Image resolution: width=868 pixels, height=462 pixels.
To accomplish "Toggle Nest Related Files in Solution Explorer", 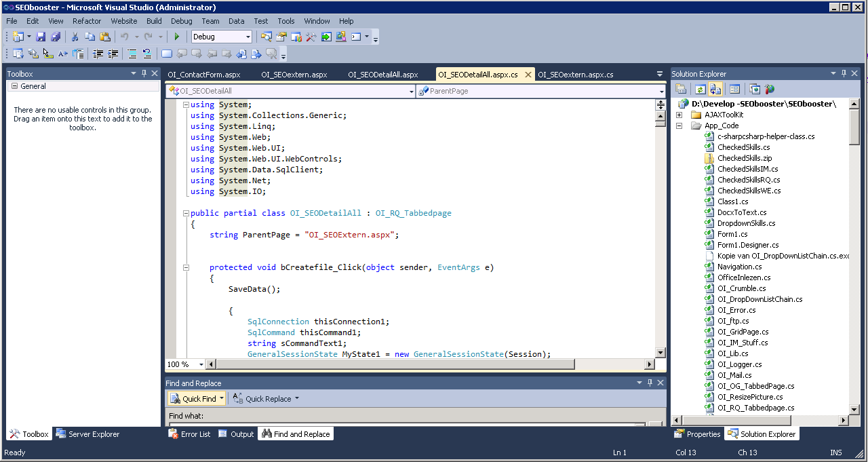I will point(715,89).
